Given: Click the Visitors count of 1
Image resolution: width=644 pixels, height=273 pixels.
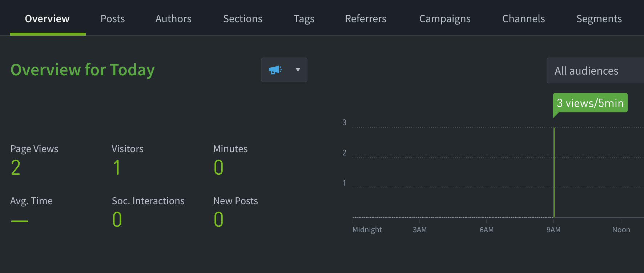Looking at the screenshot, I should point(117,167).
